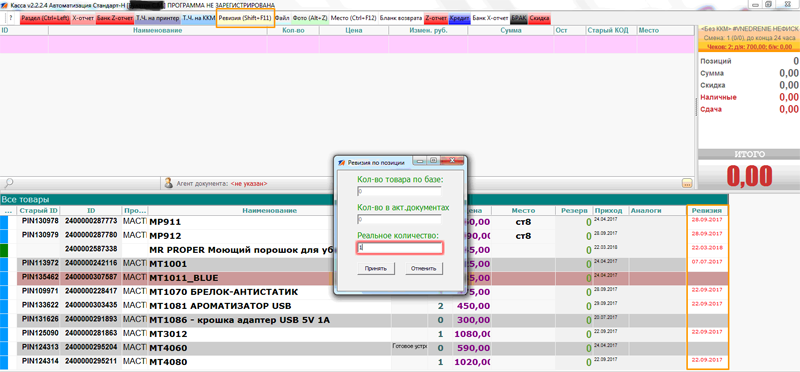The width and height of the screenshot is (800, 372).
Task: Click the blue marker on MP911 row
Action: (4, 222)
